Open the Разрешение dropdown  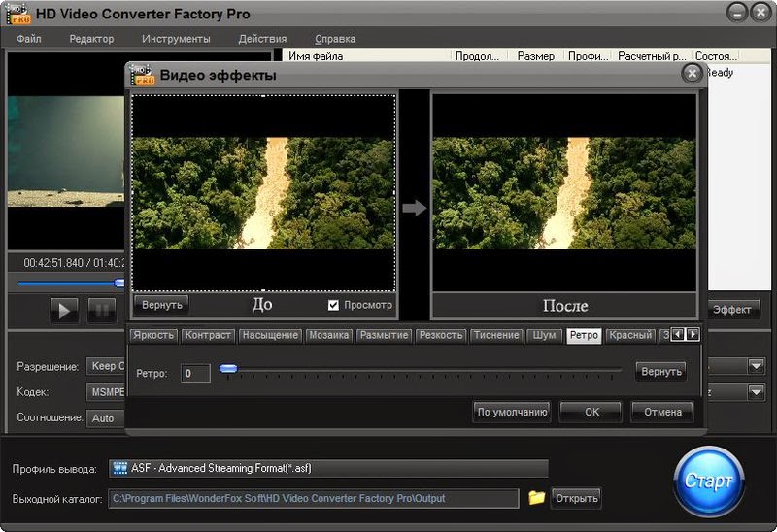click(x=106, y=366)
